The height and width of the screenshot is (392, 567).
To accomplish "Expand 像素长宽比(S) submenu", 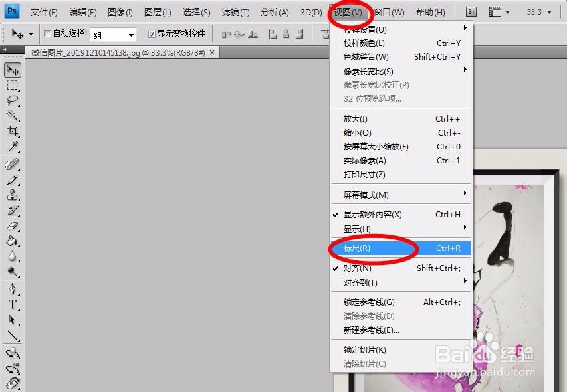I will 401,71.
